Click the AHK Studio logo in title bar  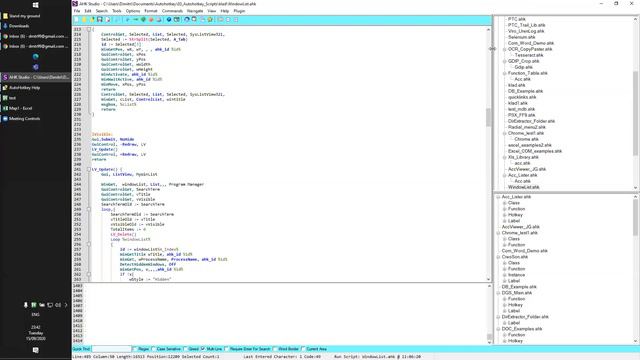(75, 4)
